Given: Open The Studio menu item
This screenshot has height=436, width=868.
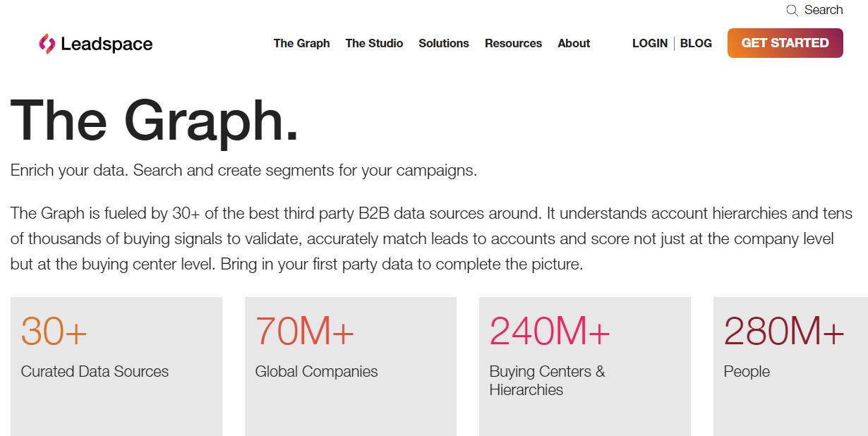Looking at the screenshot, I should pos(374,43).
